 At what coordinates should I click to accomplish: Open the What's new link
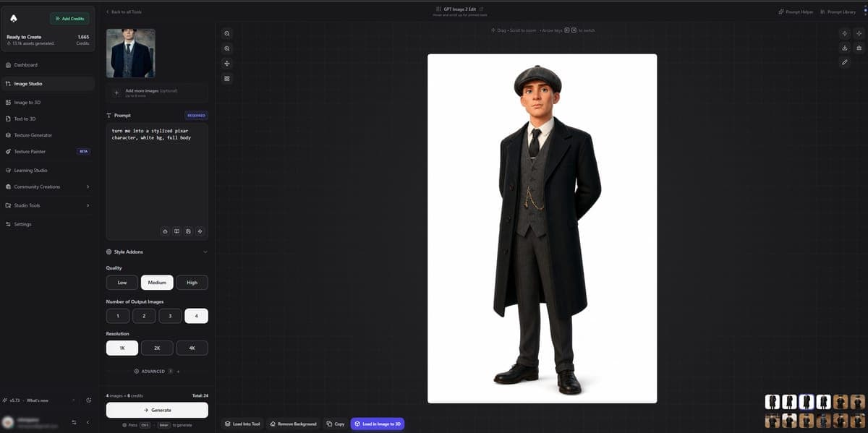38,400
